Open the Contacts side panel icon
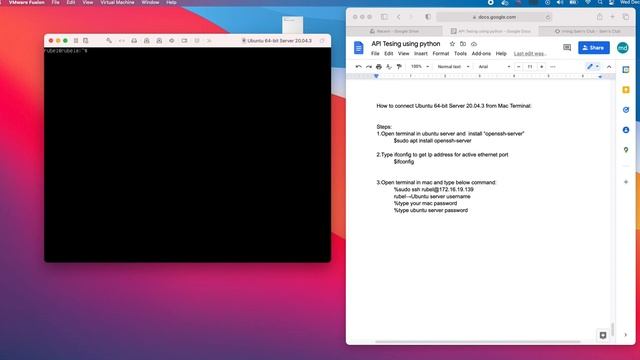 (626, 130)
